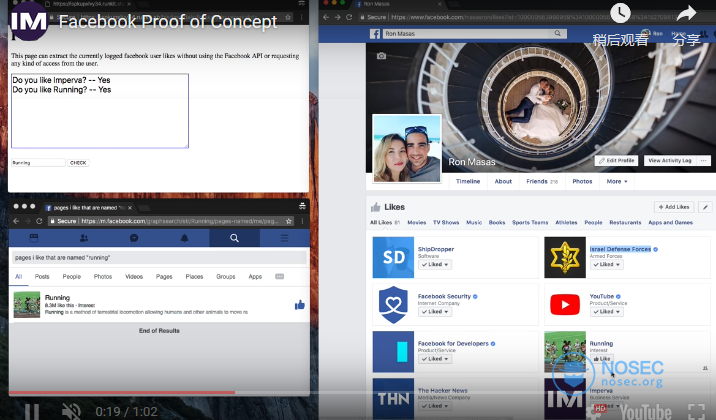Open Liked dropdown for Facebook for Developers

tap(435, 359)
